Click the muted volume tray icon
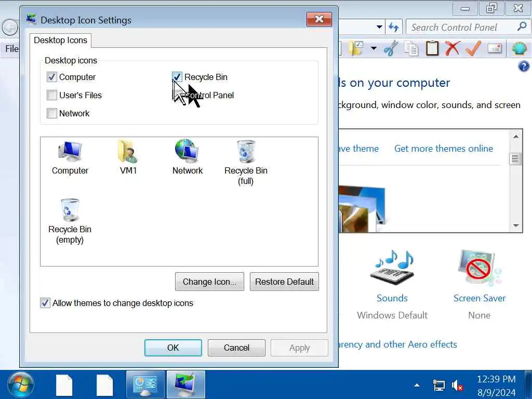 (457, 385)
